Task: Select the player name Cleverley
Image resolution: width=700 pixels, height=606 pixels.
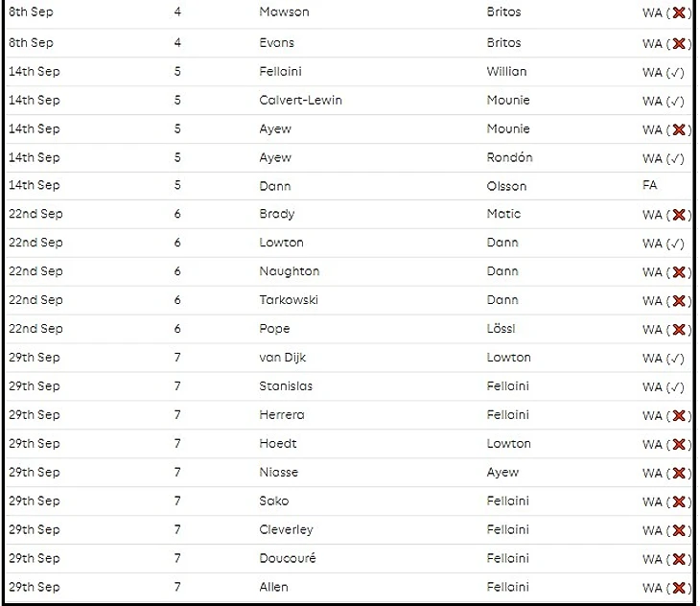Action: point(286,529)
